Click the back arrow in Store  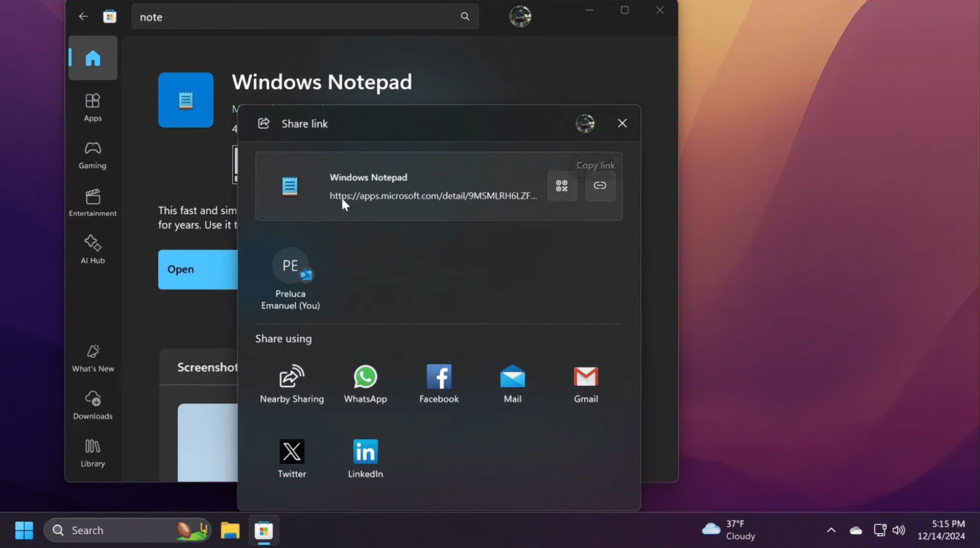[83, 17]
